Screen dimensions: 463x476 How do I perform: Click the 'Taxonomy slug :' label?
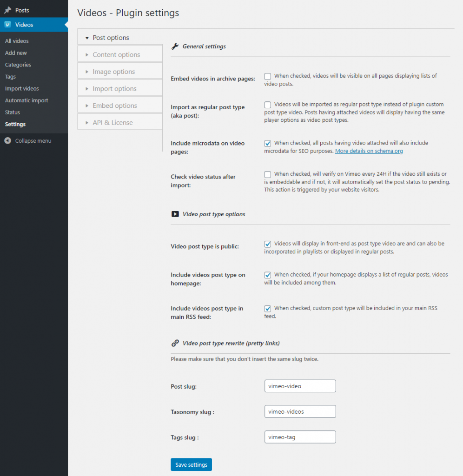pyautogui.click(x=192, y=412)
